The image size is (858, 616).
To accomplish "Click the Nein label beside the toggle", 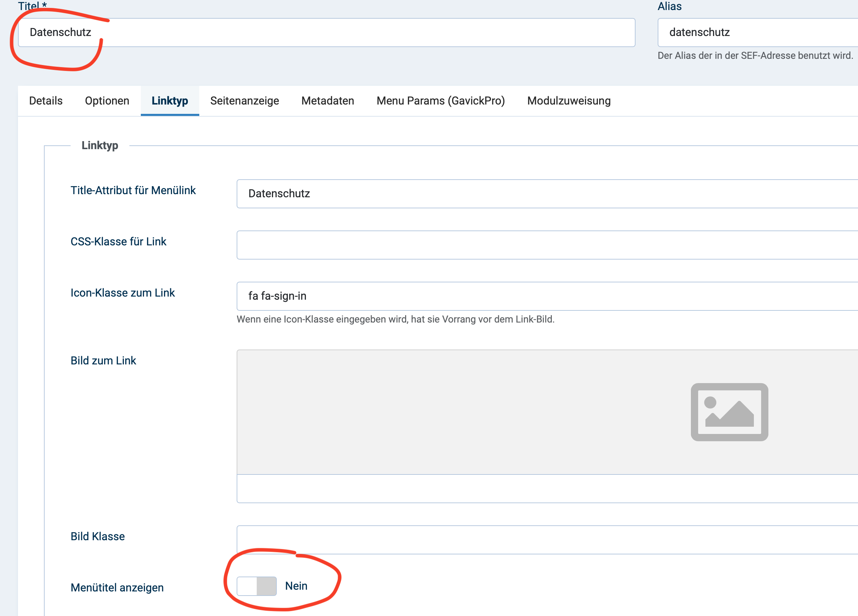I will pyautogui.click(x=296, y=586).
